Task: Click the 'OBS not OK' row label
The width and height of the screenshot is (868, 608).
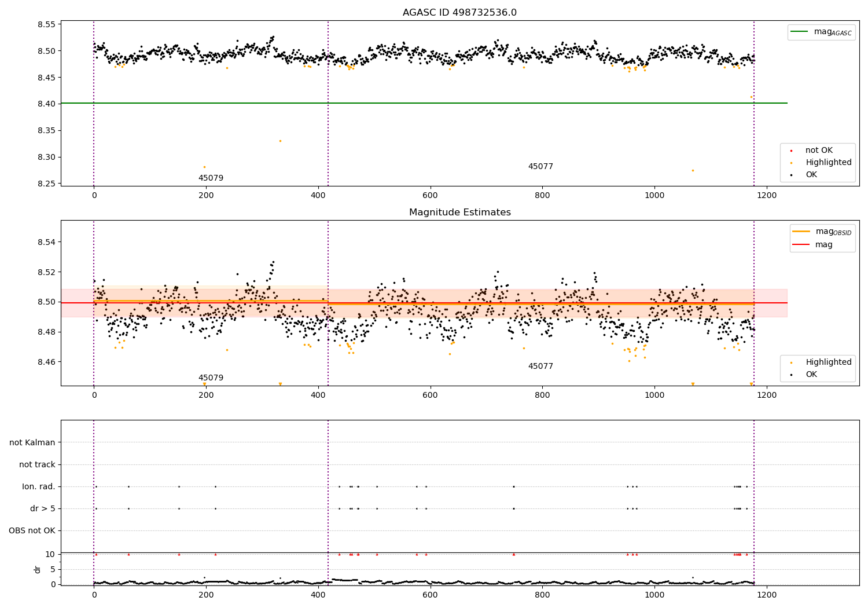Action: pyautogui.click(x=32, y=531)
